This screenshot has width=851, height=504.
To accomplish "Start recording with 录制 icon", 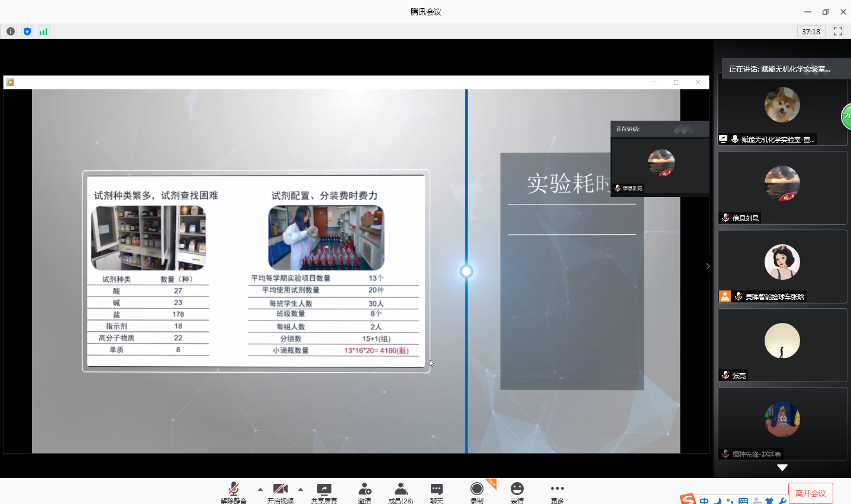I will 477,491.
